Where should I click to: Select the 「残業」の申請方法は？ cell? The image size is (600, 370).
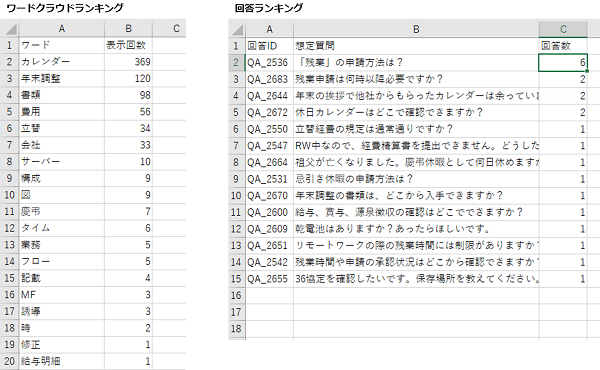coord(416,62)
